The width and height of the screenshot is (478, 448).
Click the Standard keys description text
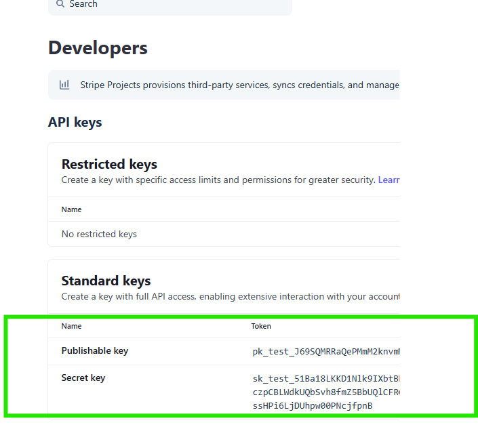[231, 297]
